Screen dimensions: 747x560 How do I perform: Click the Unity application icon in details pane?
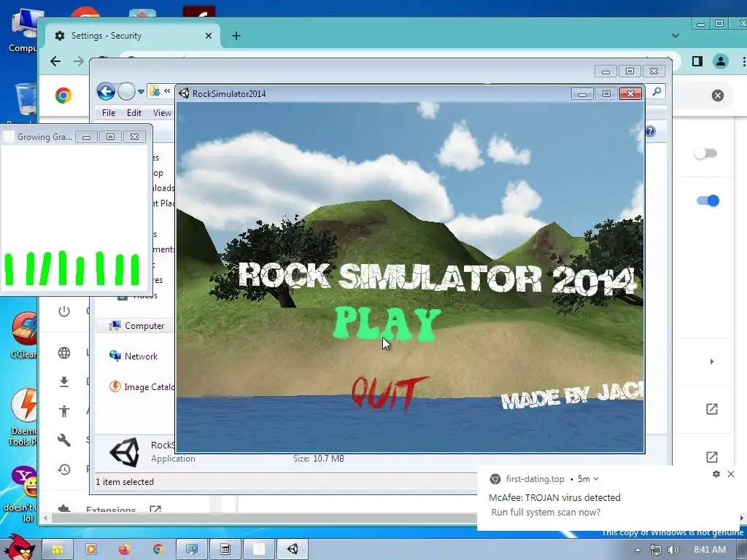point(124,452)
